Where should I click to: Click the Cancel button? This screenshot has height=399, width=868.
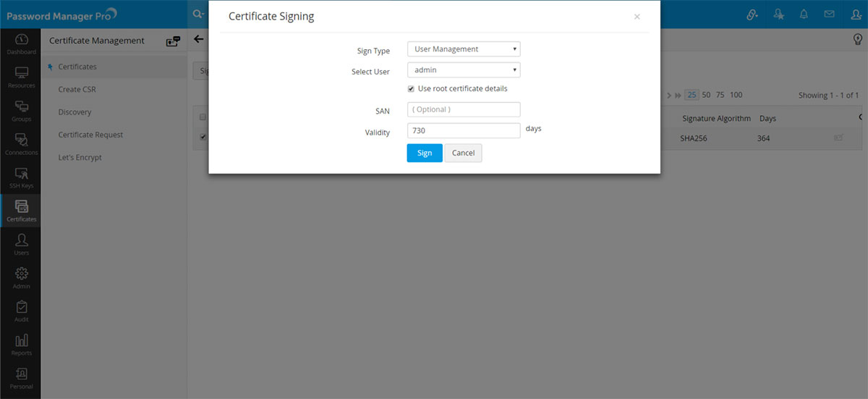coord(463,153)
